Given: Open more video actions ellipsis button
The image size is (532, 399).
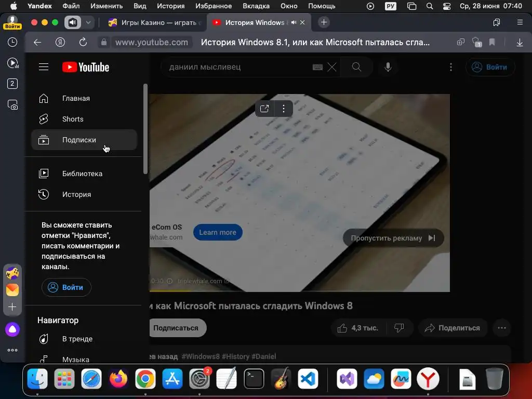Looking at the screenshot, I should [x=502, y=328].
